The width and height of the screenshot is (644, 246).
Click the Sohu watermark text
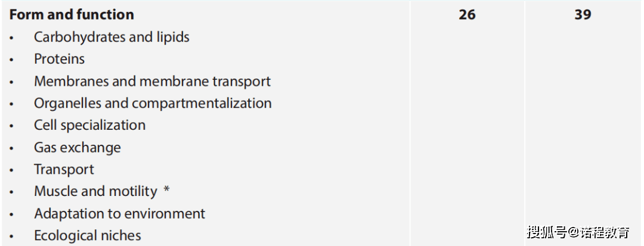tap(578, 232)
